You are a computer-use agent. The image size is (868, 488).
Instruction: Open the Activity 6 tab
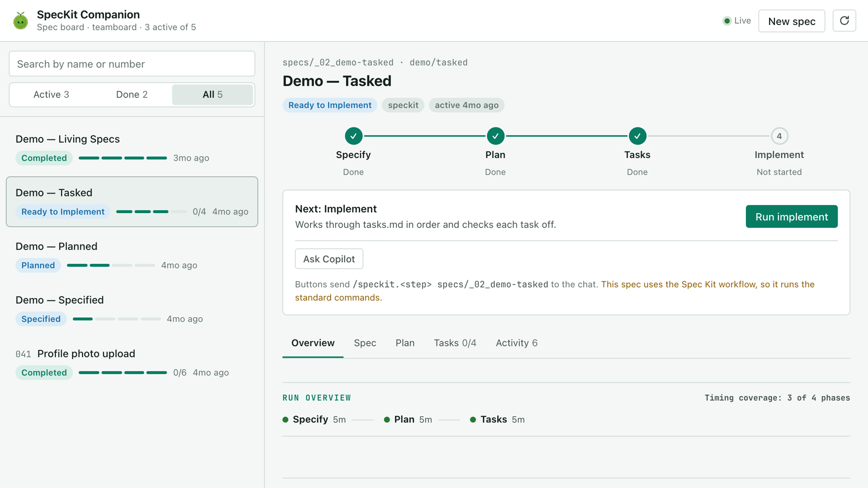click(x=516, y=343)
